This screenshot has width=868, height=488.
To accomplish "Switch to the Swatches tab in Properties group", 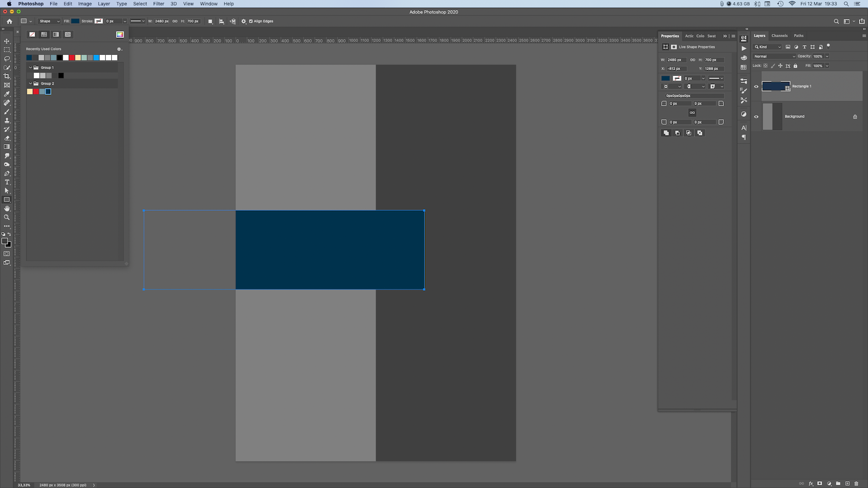I will pyautogui.click(x=711, y=36).
